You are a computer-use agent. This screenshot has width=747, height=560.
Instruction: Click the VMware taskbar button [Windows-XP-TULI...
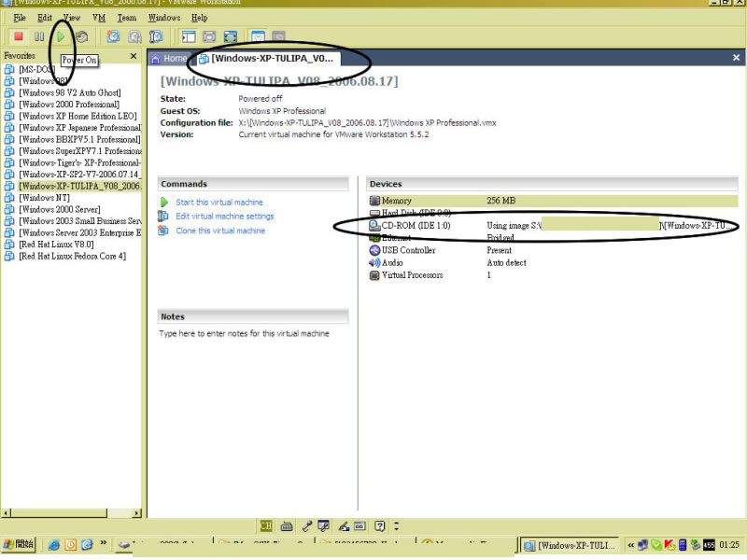pyautogui.click(x=570, y=545)
